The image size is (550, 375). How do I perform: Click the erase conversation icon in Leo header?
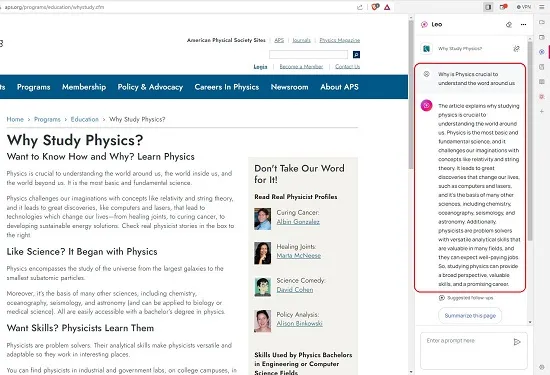click(509, 25)
